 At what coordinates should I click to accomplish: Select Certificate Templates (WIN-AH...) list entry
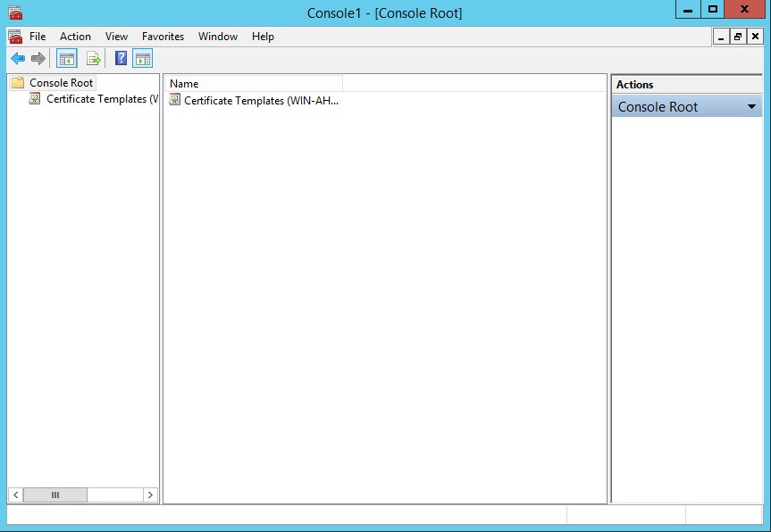(x=261, y=100)
